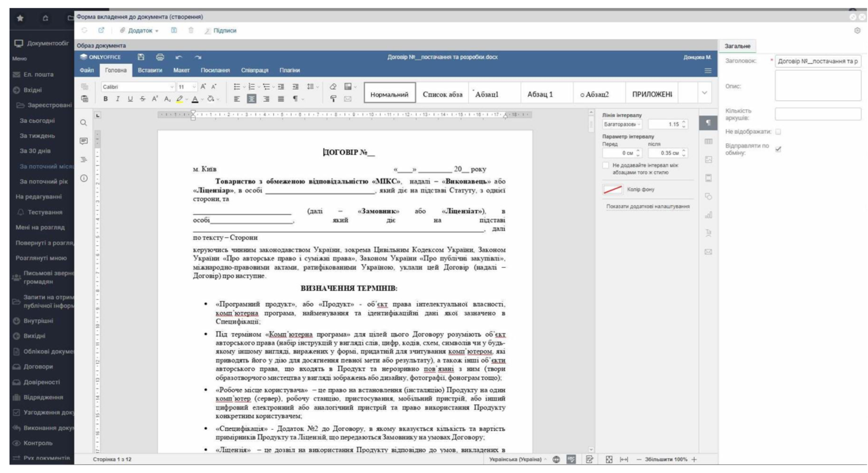
Task: Open highlight color options arrow
Action: (x=187, y=99)
